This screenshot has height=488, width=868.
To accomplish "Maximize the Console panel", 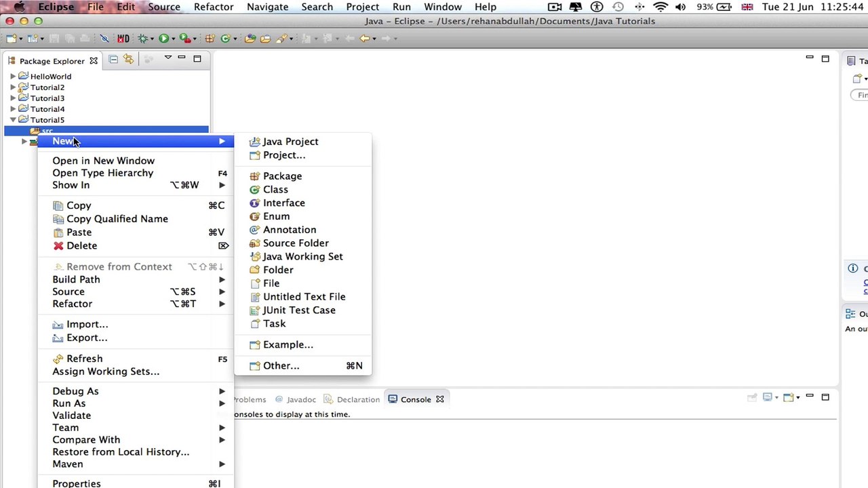I will 825,397.
